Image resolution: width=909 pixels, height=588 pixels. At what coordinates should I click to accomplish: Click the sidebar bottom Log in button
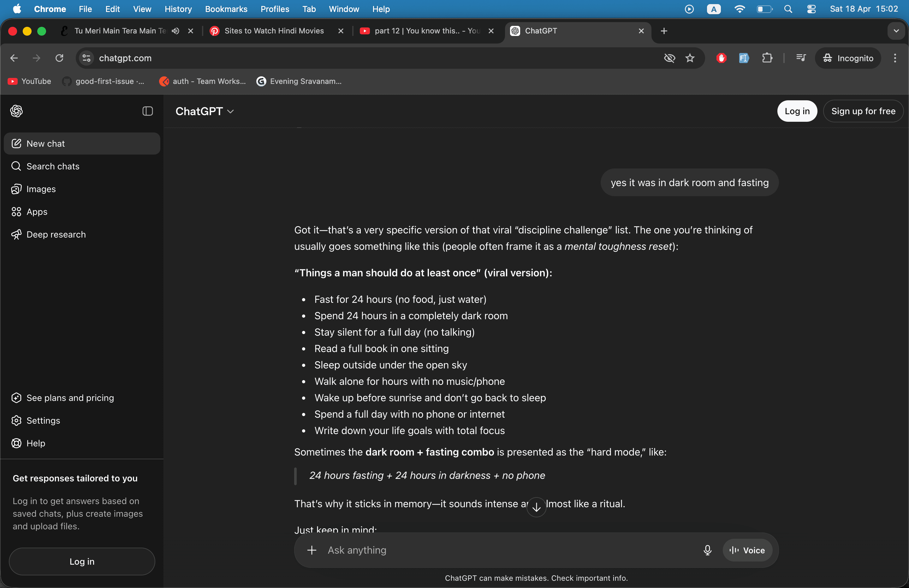tap(82, 562)
